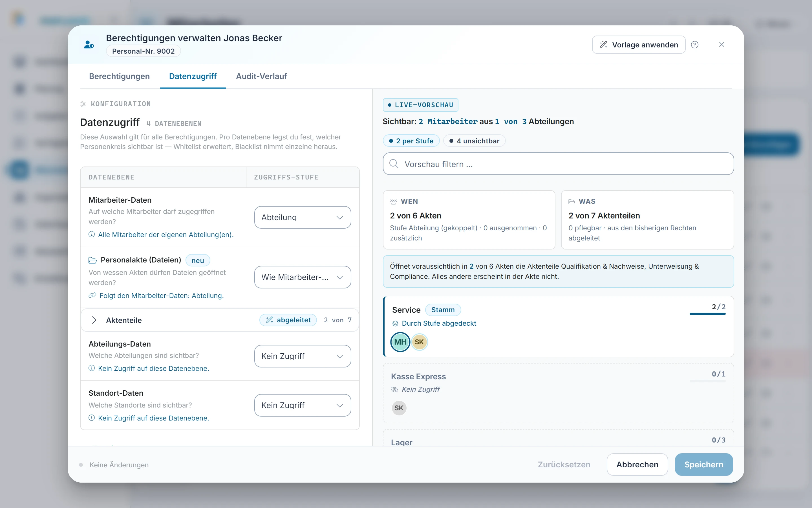This screenshot has height=508, width=812.
Task: Select the SK avatar in the Service card
Action: [420, 342]
